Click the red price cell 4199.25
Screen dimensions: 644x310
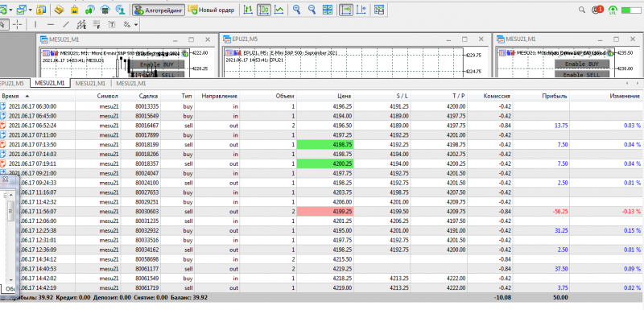(325, 212)
